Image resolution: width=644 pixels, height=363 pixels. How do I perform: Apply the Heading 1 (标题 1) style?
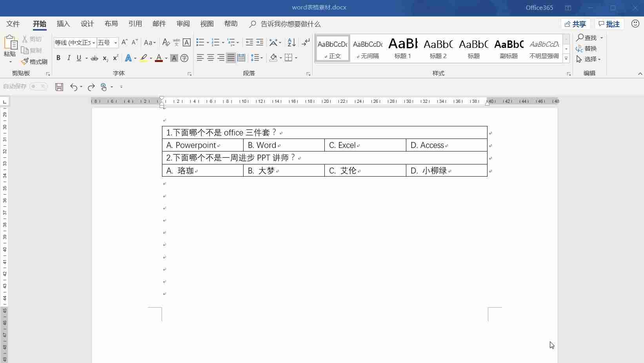click(x=403, y=48)
